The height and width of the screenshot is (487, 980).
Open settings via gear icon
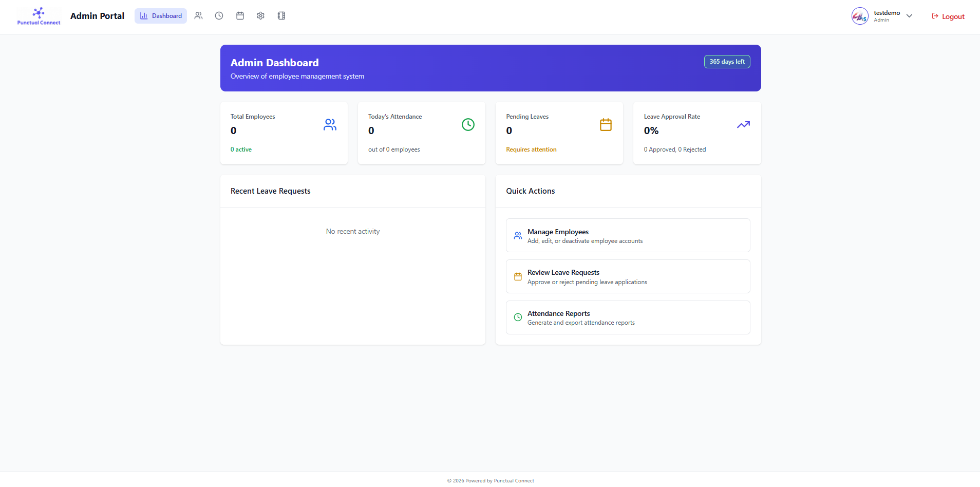[x=260, y=16]
